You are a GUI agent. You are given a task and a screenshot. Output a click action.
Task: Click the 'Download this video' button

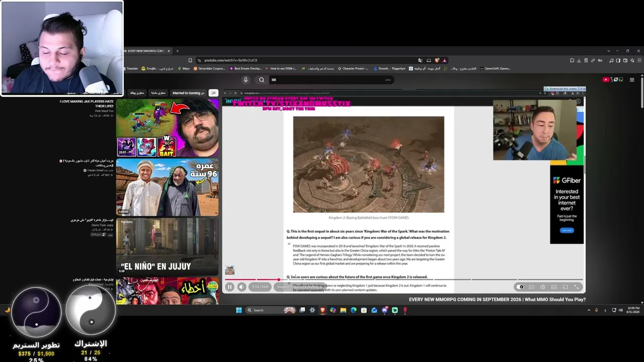(562, 89)
